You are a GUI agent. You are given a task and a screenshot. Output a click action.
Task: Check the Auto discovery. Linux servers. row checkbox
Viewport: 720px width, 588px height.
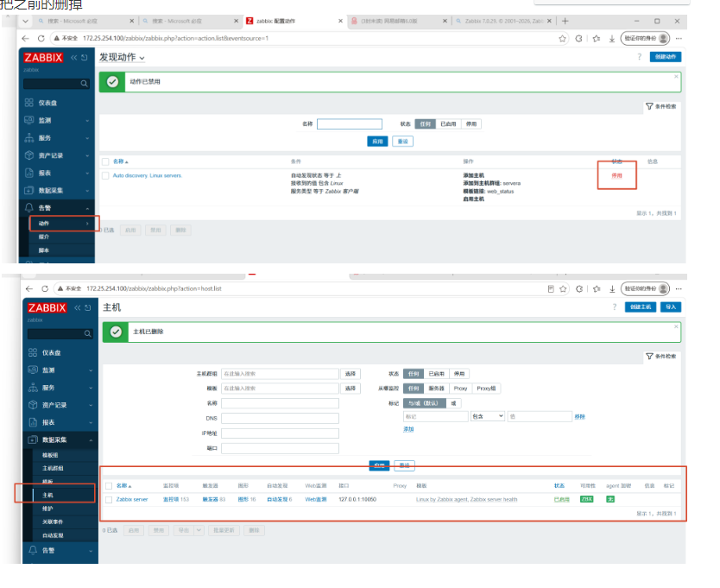pos(105,175)
